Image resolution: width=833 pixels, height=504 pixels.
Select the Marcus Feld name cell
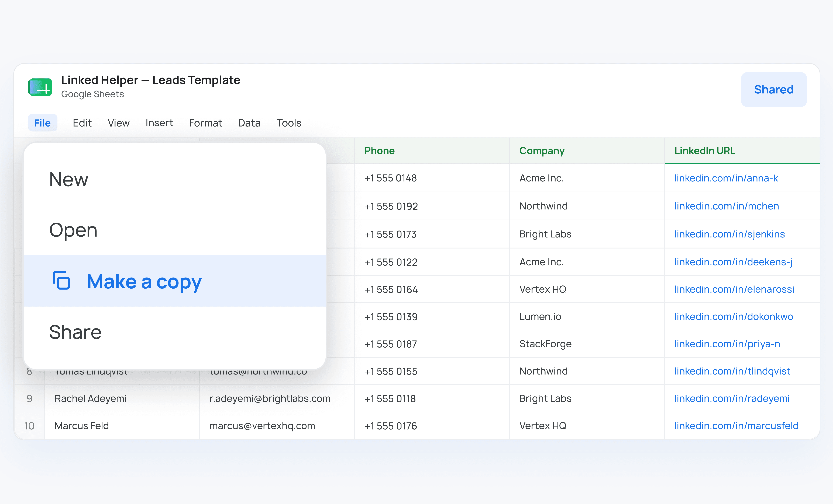(122, 426)
